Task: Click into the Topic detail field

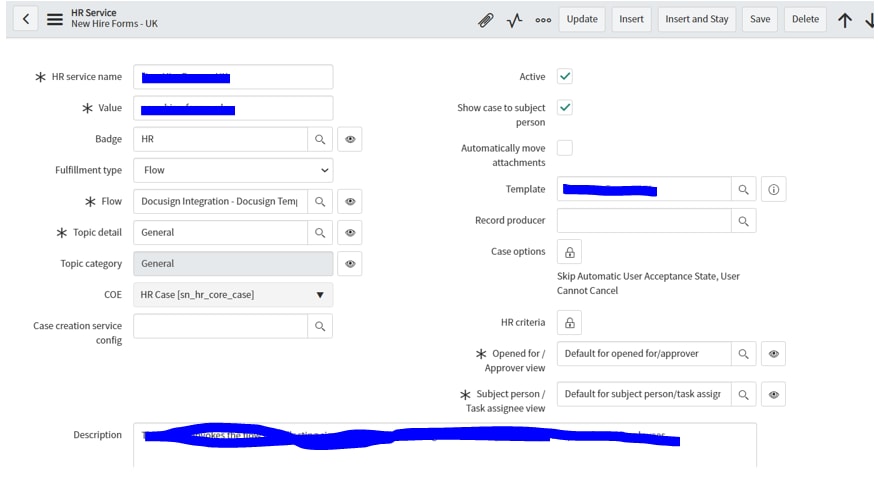Action: coord(220,233)
